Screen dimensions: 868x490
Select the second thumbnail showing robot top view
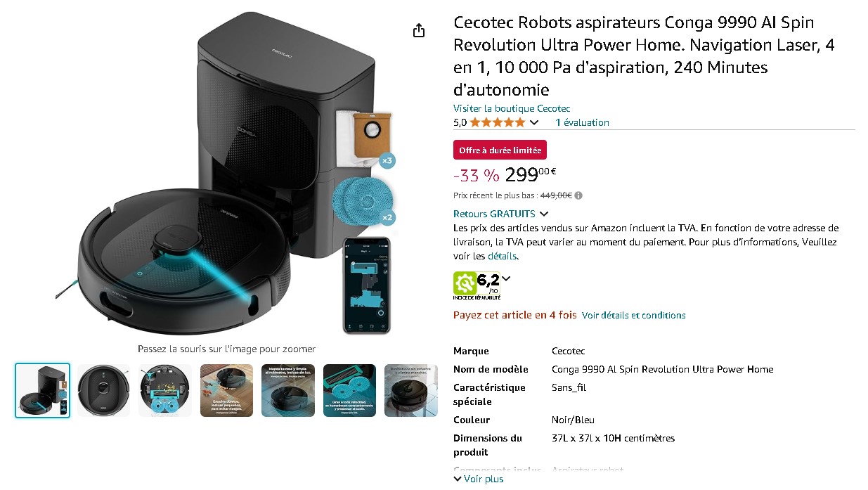tap(104, 390)
